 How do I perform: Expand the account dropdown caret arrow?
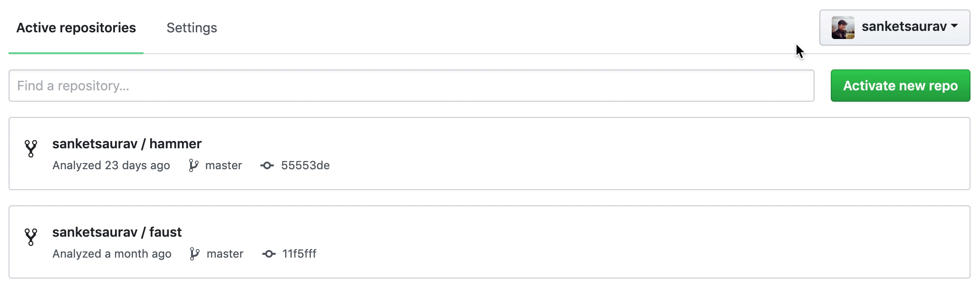tap(954, 27)
